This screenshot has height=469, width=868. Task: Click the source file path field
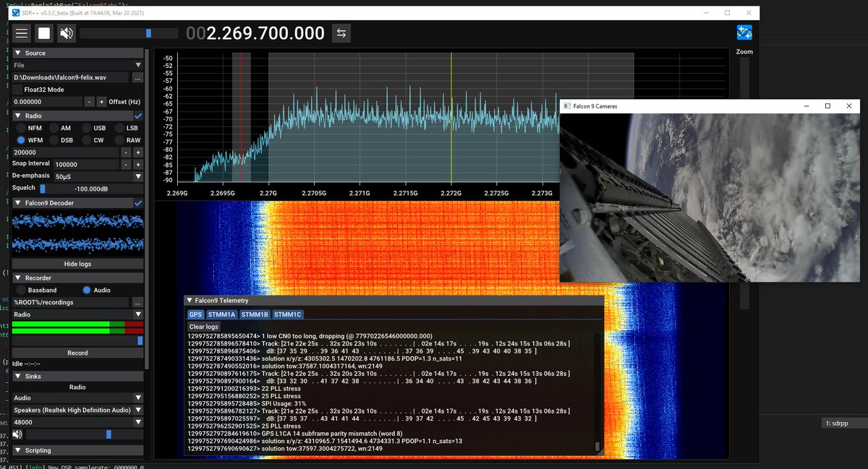pyautogui.click(x=71, y=77)
